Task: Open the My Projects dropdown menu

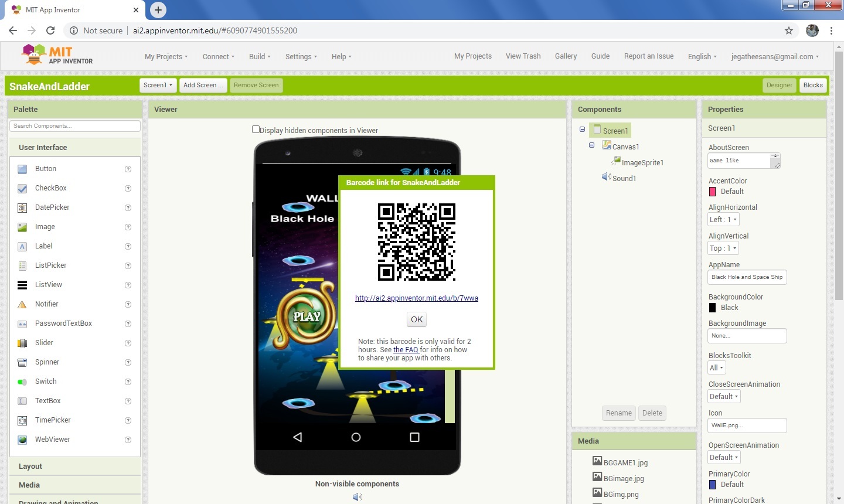Action: tap(166, 57)
